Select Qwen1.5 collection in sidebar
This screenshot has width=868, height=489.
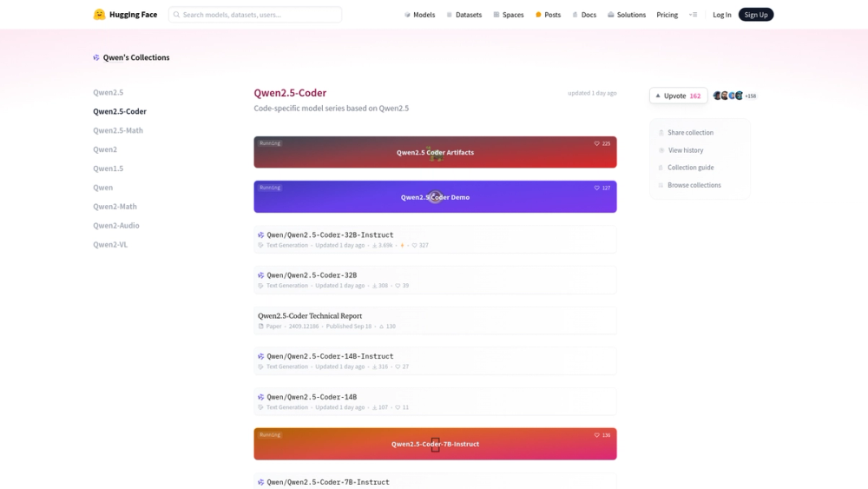pyautogui.click(x=108, y=169)
